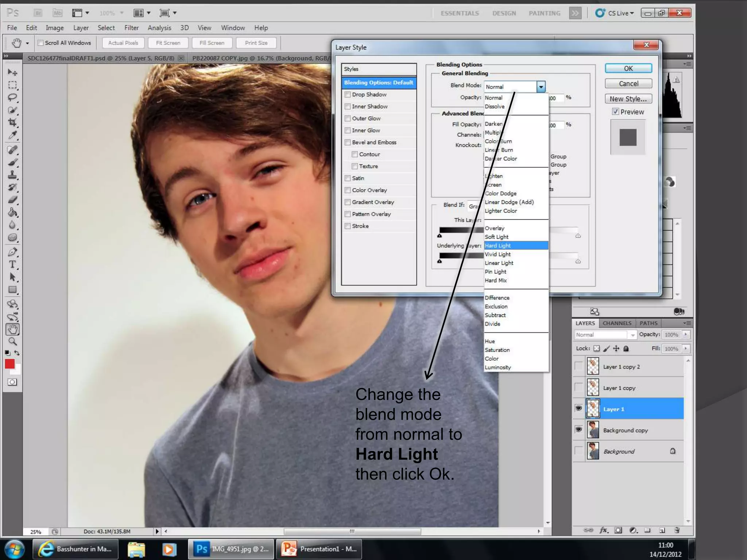Viewport: 747px width, 560px height.
Task: Click the Fit Screen button
Action: [x=168, y=43]
